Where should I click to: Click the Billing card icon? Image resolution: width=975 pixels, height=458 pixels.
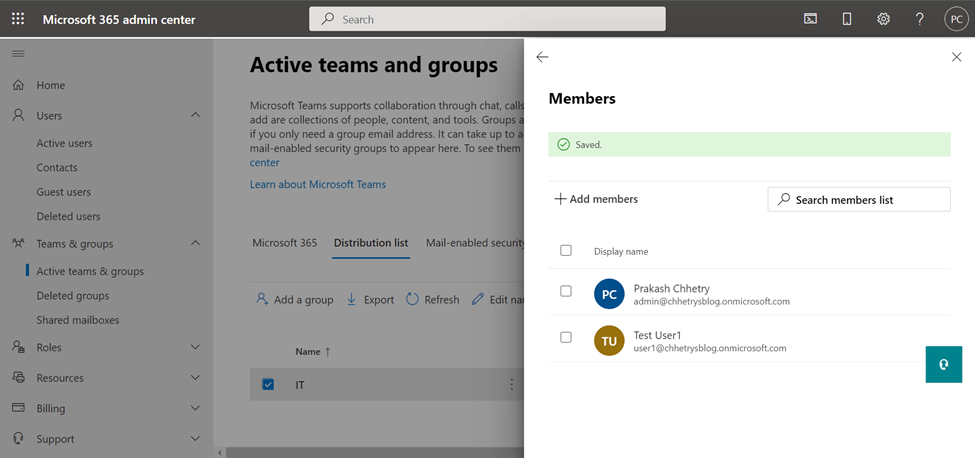[19, 408]
